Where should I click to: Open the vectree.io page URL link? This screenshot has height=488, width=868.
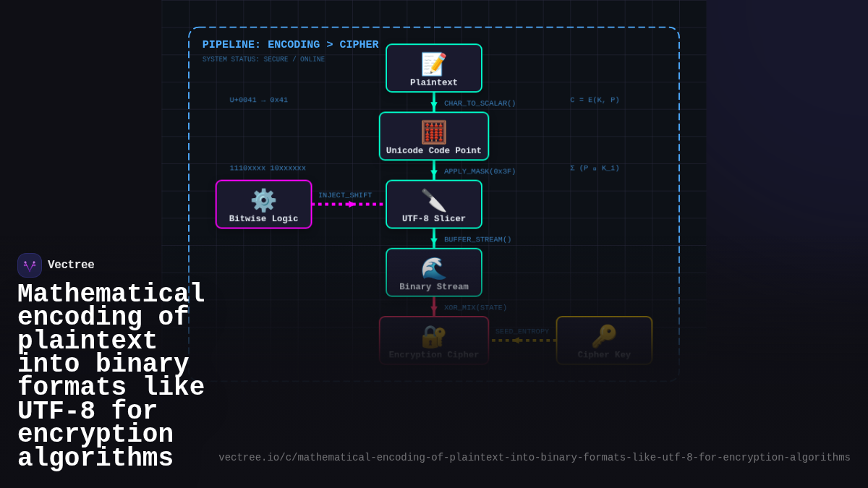click(534, 458)
